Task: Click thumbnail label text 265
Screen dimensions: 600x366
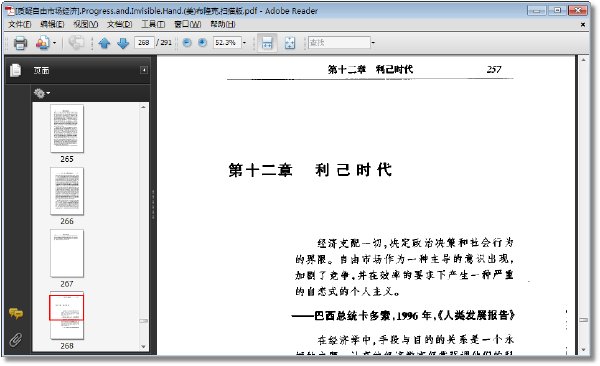Action: point(67,159)
